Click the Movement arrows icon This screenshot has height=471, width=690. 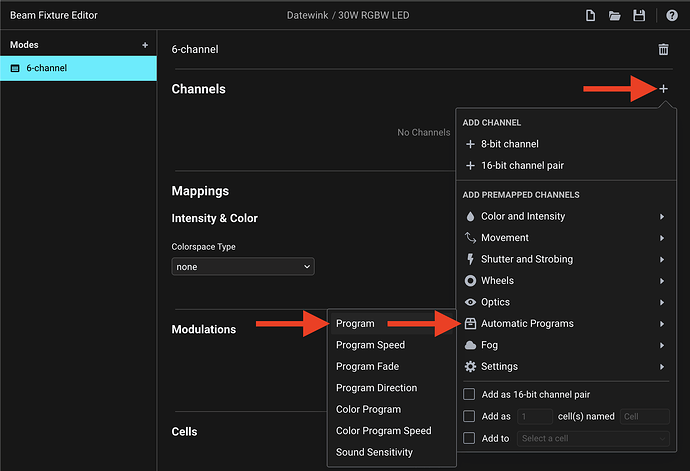[x=470, y=238]
